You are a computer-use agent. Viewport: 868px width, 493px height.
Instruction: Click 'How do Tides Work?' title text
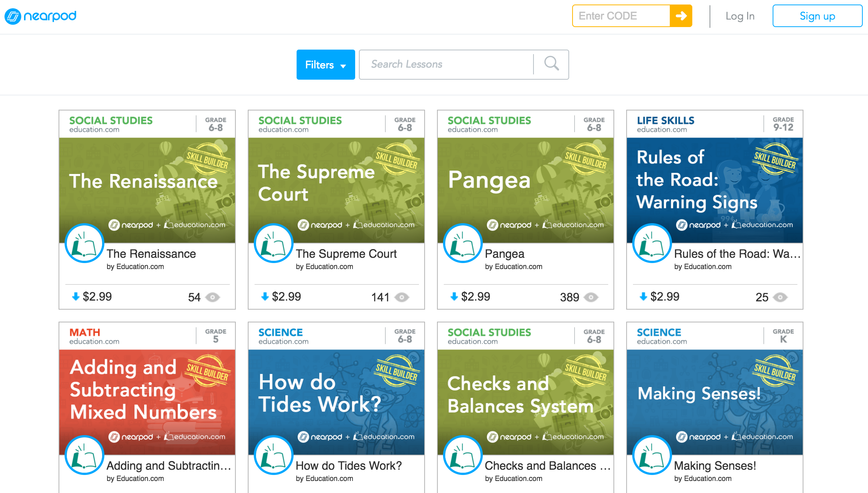(349, 466)
